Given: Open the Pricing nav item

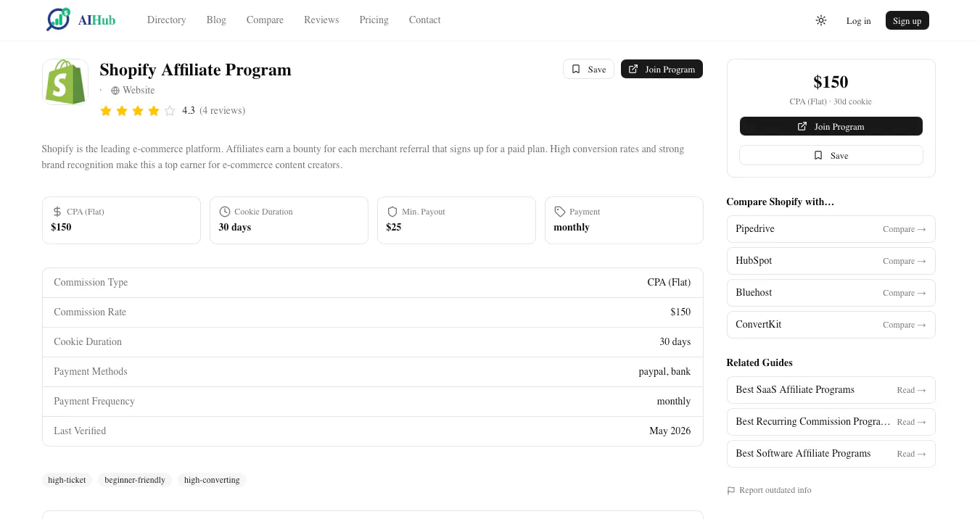Looking at the screenshot, I should coord(374,20).
